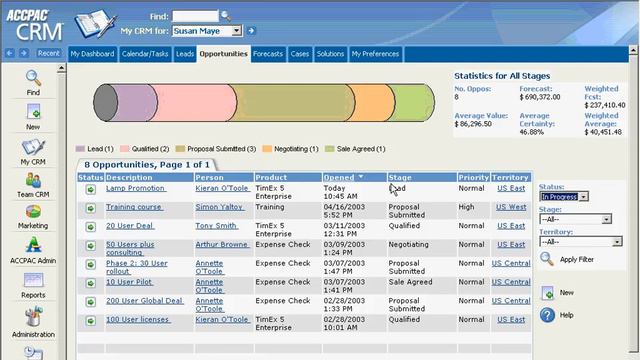Open person link Arthur Browne
The width and height of the screenshot is (640, 360).
coord(222,244)
